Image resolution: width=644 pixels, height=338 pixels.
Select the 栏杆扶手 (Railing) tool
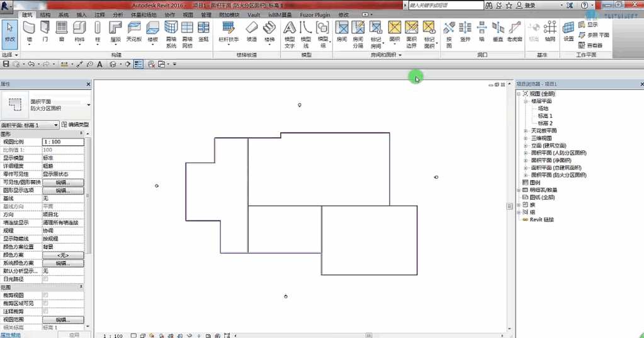coord(229,32)
